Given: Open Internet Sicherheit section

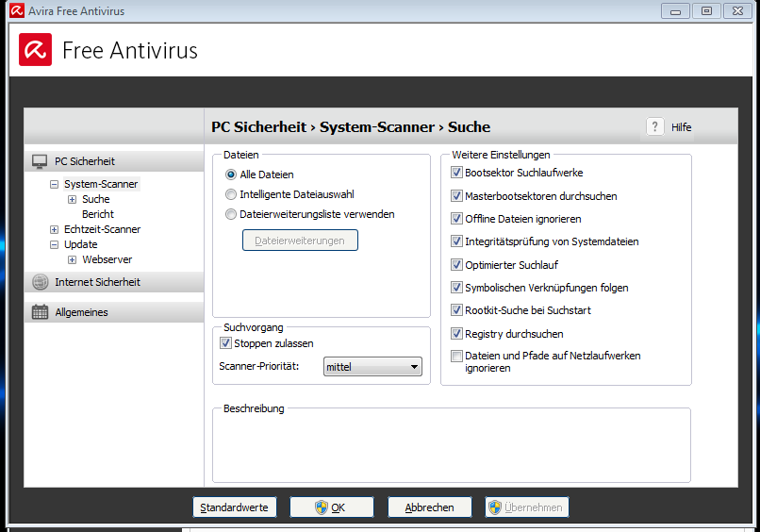Looking at the screenshot, I should point(114,282).
